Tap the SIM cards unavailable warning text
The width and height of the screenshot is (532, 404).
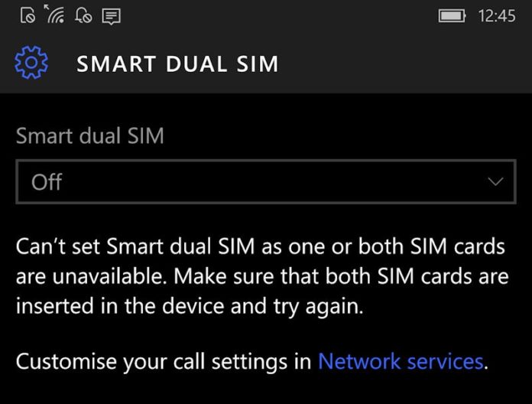(x=262, y=276)
